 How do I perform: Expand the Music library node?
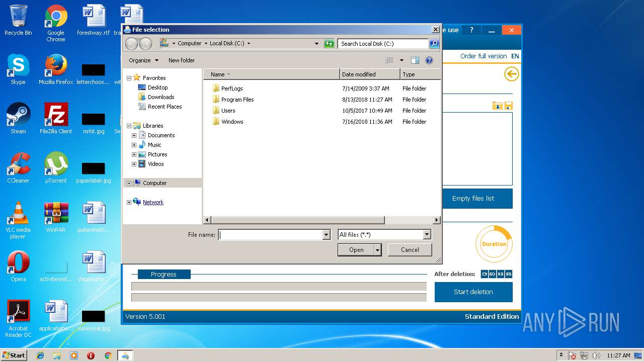click(x=134, y=145)
